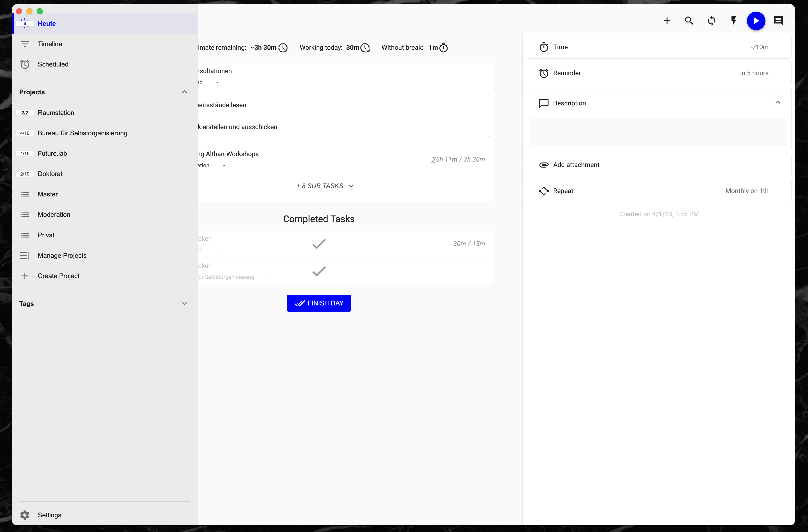Click inside the Description text field

[659, 132]
